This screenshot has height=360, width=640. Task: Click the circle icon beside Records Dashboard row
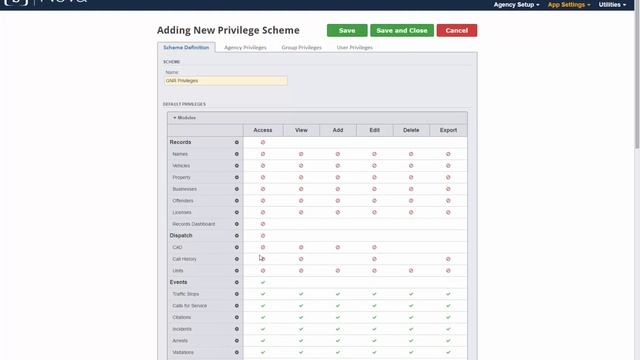pos(237,224)
